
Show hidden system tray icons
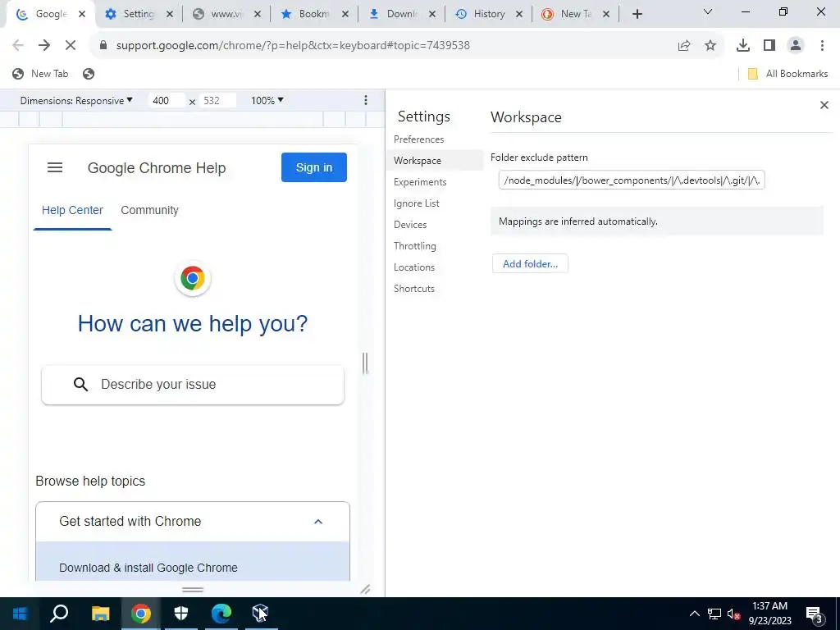tap(694, 614)
